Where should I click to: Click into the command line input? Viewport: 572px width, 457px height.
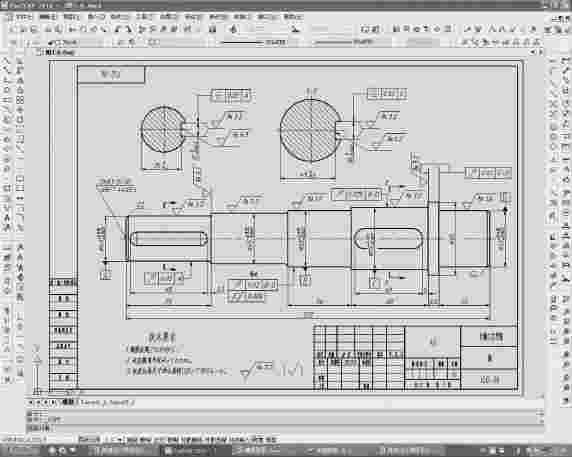click(285, 427)
